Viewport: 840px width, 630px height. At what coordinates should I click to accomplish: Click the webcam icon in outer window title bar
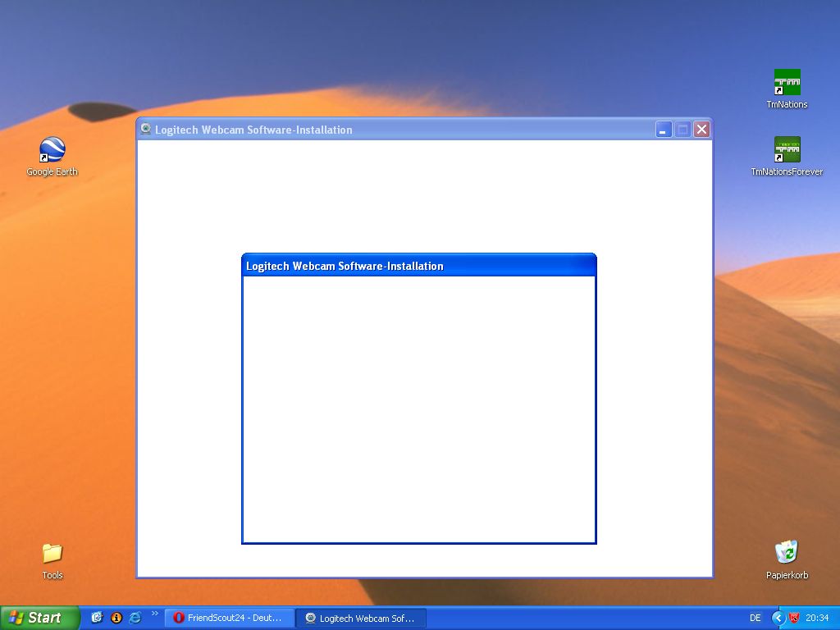145,129
